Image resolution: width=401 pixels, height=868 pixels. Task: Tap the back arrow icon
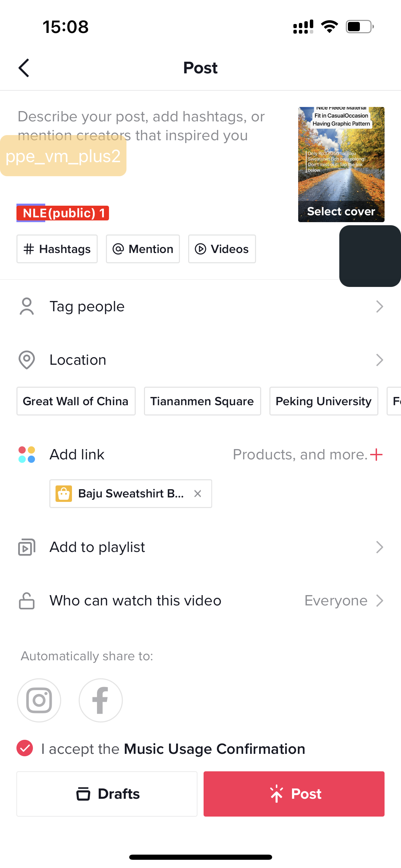[x=24, y=68]
